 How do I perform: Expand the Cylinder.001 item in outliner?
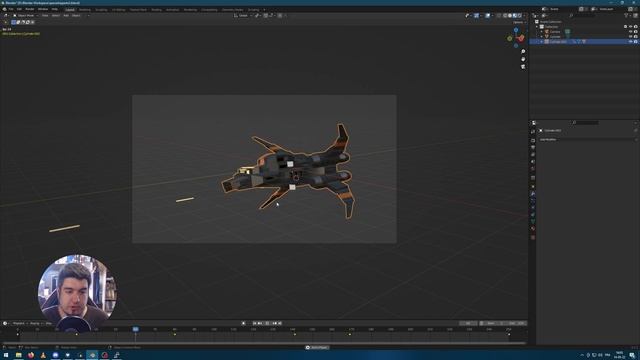[542, 42]
